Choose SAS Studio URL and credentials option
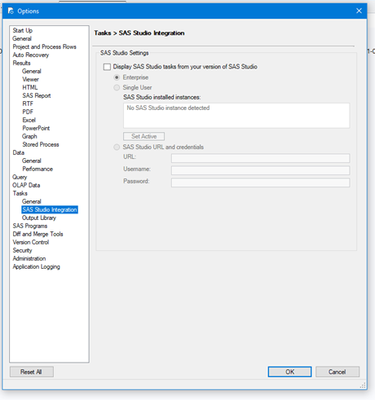Image resolution: width=375 pixels, height=400 pixels. tap(117, 147)
